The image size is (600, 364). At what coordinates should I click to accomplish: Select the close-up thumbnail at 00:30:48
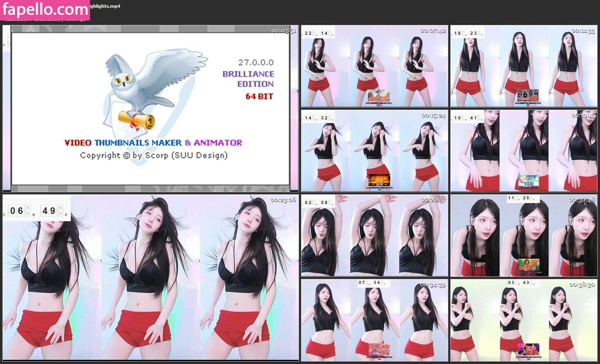click(x=524, y=236)
